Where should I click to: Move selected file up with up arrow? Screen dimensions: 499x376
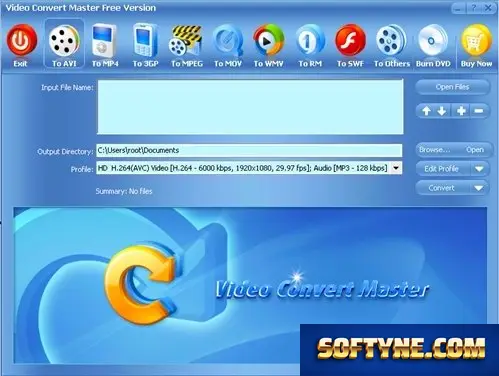pos(426,111)
